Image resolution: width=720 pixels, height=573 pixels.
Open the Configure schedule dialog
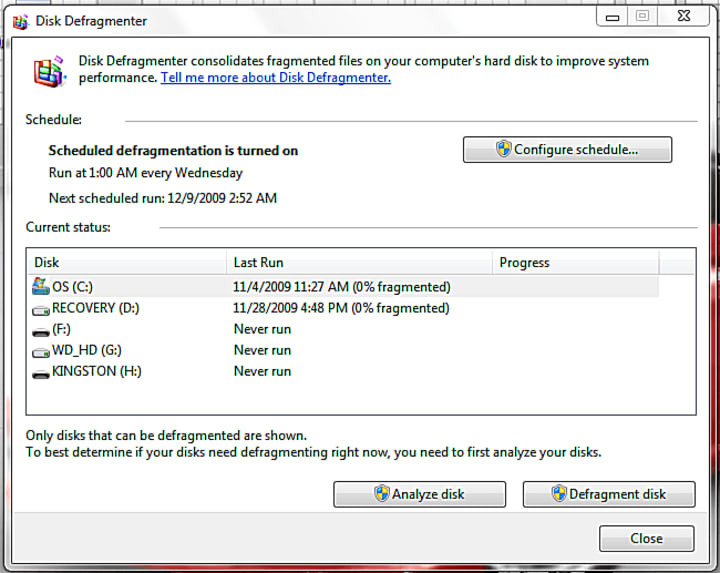tap(568, 150)
